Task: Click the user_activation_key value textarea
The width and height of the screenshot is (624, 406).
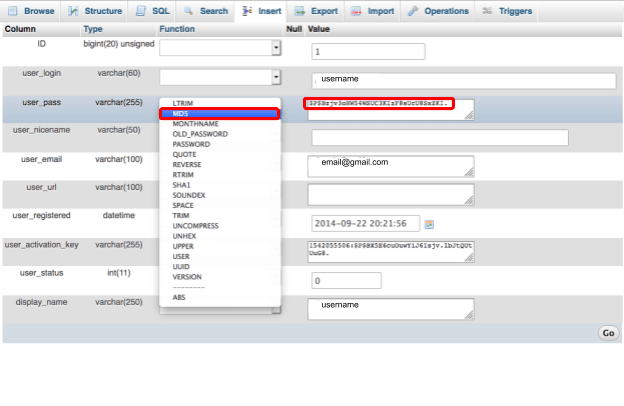Action: (x=391, y=252)
